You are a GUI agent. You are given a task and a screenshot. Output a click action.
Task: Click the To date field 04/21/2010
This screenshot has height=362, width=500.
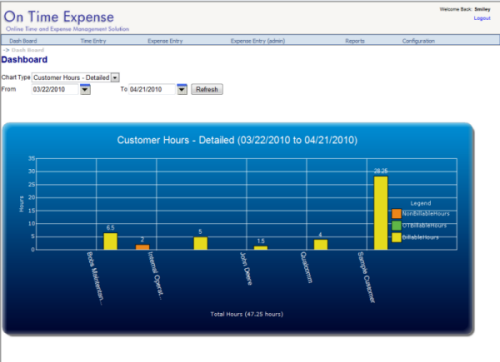point(152,89)
